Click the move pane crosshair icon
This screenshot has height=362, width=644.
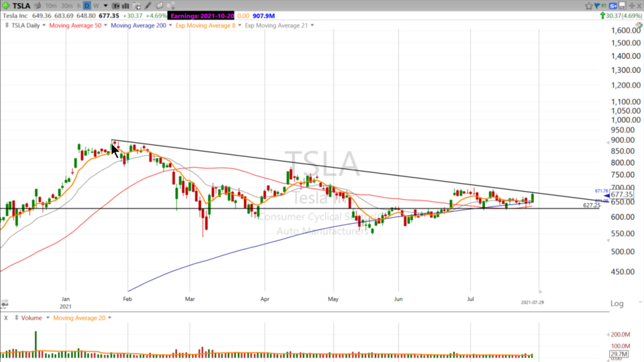tap(632, 6)
